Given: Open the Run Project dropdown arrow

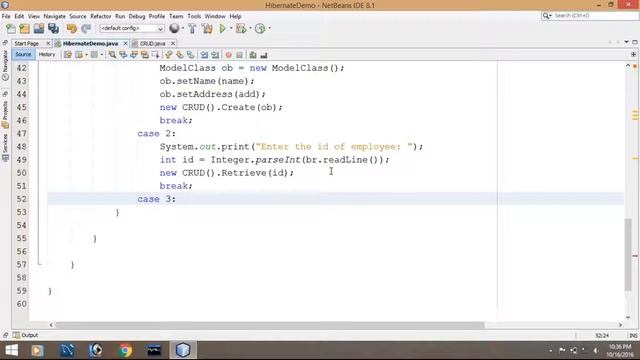Looking at the screenshot, I should point(231,29).
